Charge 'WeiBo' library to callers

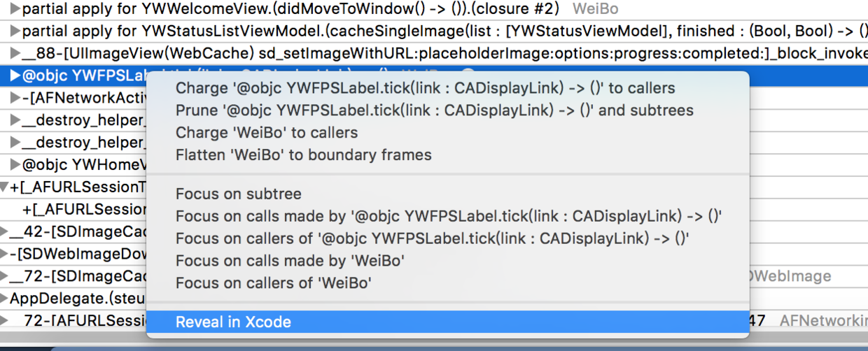(266, 133)
